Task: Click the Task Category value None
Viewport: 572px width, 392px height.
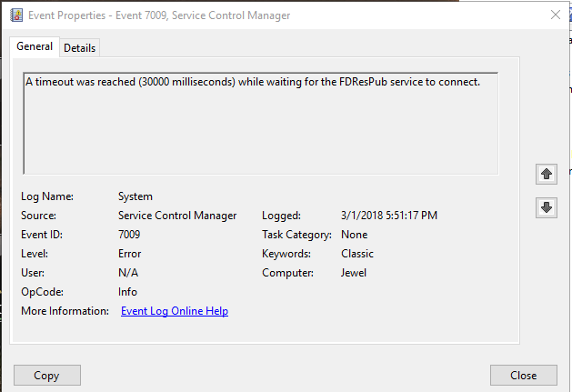Action: 355,235
